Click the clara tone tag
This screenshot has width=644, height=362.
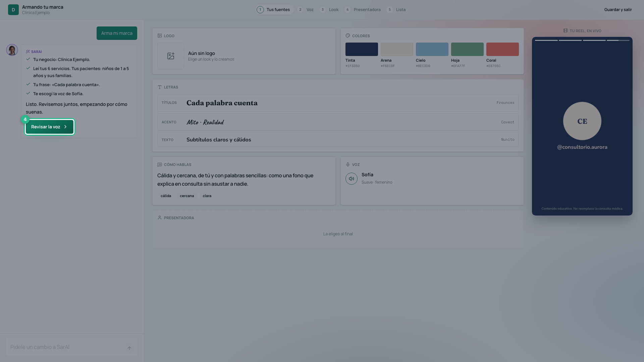click(207, 196)
